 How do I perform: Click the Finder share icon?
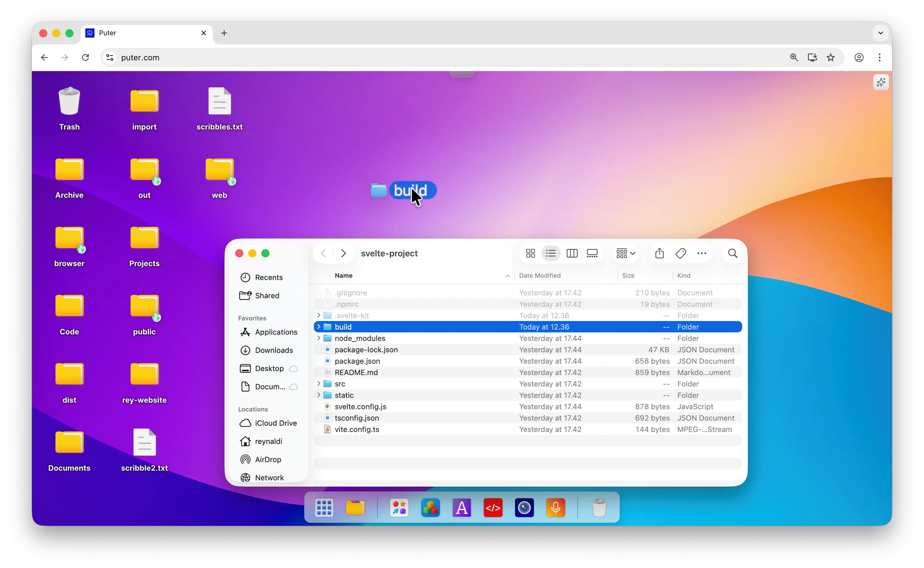click(659, 253)
